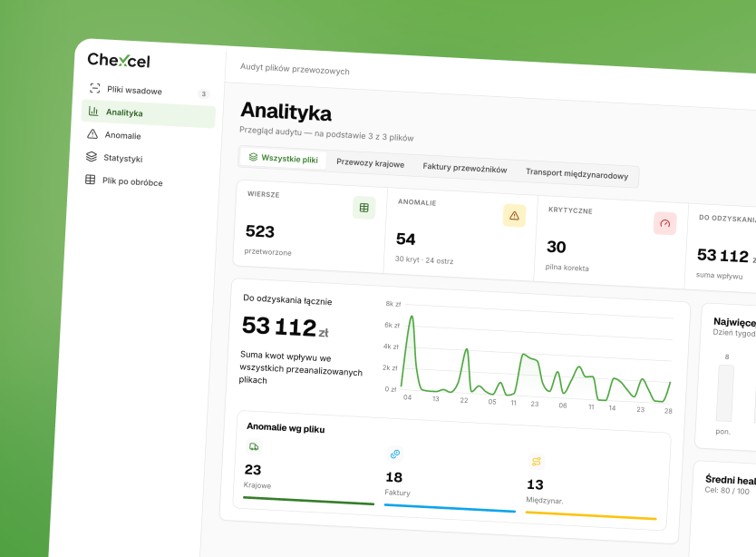Click 'przetworzone' label
756x557 pixels.
[267, 251]
